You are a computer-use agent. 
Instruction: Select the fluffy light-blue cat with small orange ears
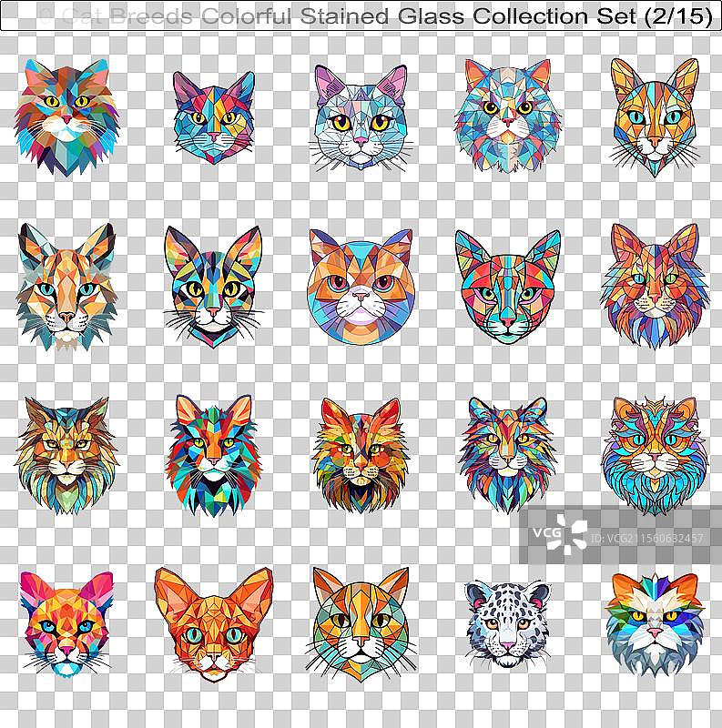(507, 116)
